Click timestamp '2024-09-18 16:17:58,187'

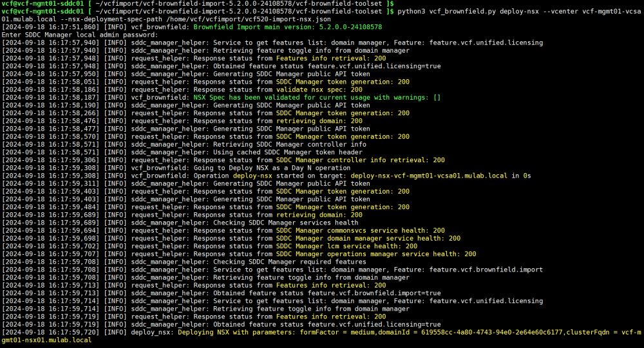50,97
